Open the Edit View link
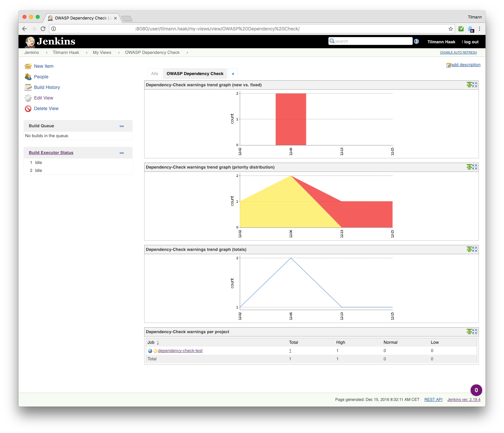This screenshot has width=504, height=433. point(44,98)
